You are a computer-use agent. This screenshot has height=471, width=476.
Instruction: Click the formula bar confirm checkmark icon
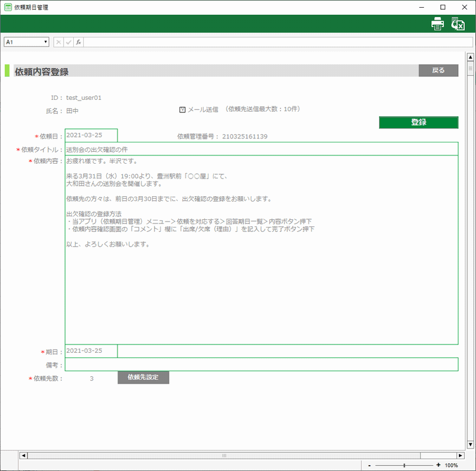point(69,42)
